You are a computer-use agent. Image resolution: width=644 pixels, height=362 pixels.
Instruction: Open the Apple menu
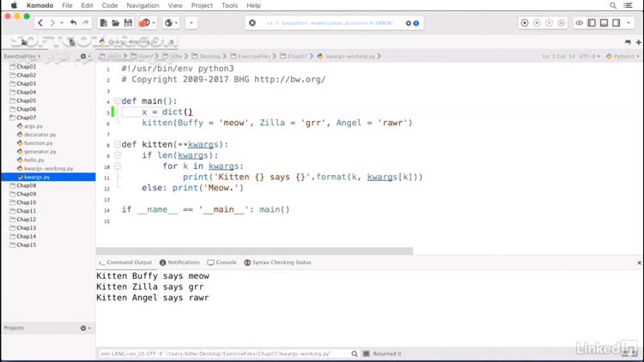tap(14, 5)
